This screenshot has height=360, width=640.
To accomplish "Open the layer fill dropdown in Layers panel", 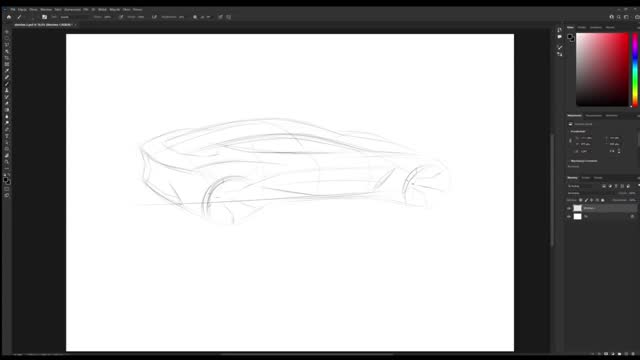I will point(632,200).
